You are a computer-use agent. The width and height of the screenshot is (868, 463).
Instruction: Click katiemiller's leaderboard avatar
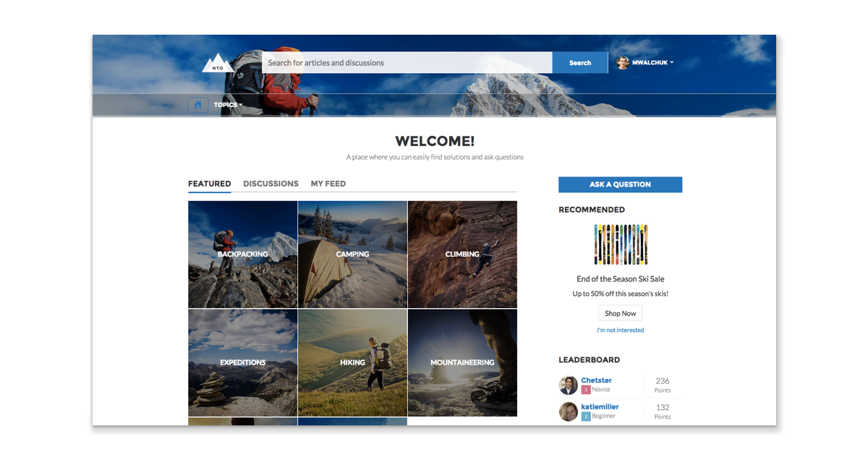coord(568,412)
